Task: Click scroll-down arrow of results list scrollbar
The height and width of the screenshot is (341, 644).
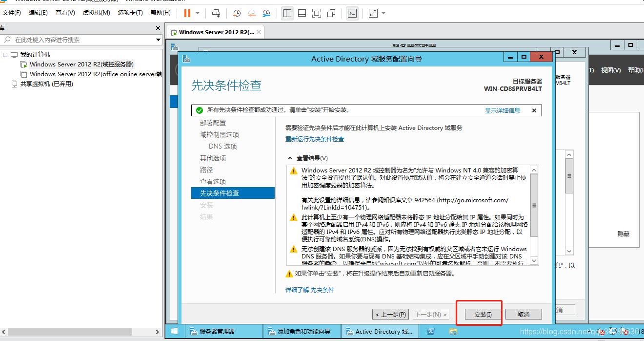Action: 534,261
